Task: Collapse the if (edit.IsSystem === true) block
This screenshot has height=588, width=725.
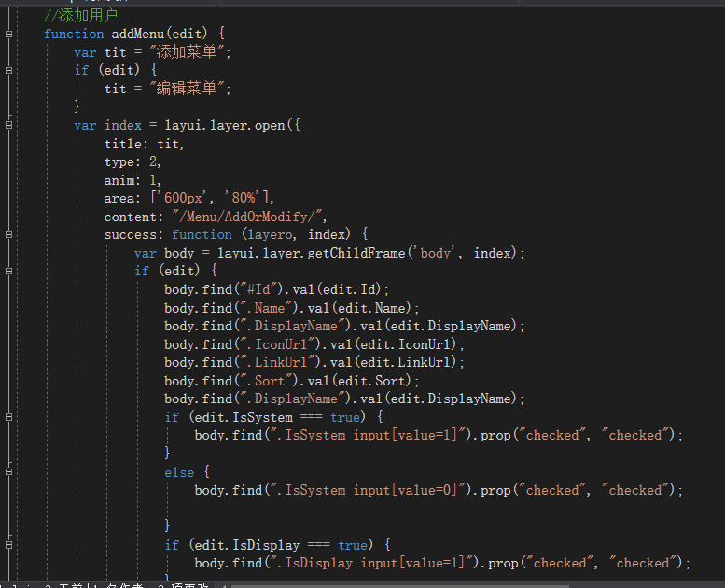Action: click(x=8, y=417)
